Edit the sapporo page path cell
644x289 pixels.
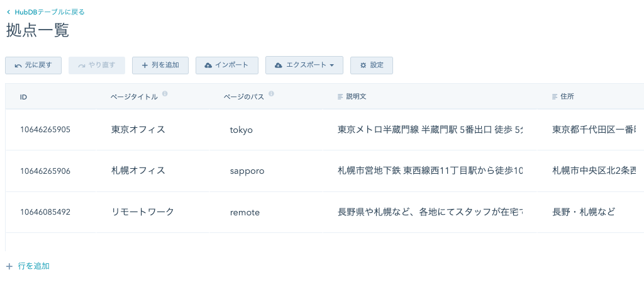pos(247,171)
